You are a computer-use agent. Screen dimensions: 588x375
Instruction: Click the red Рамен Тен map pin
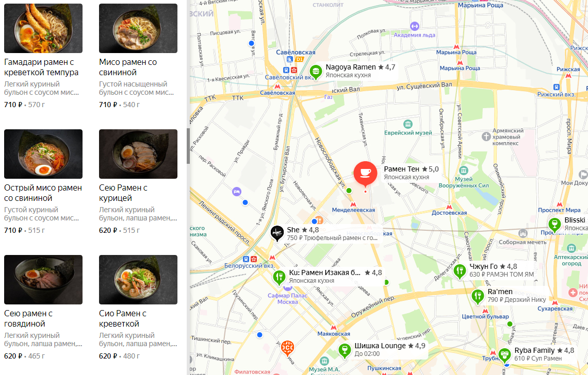365,173
